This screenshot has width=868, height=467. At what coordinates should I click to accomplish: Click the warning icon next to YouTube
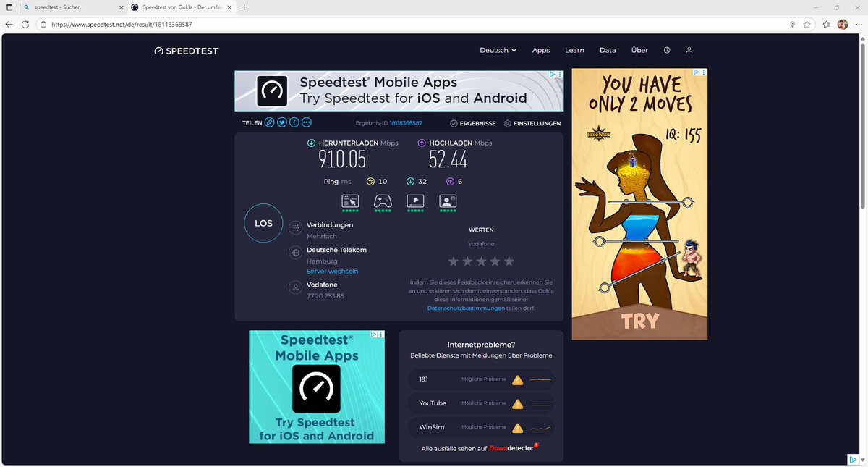coord(517,404)
